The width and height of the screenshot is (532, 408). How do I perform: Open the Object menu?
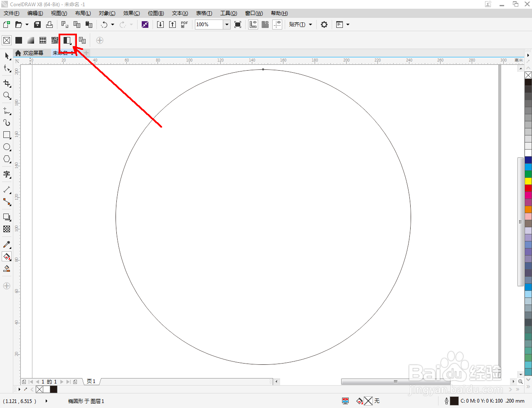point(107,13)
